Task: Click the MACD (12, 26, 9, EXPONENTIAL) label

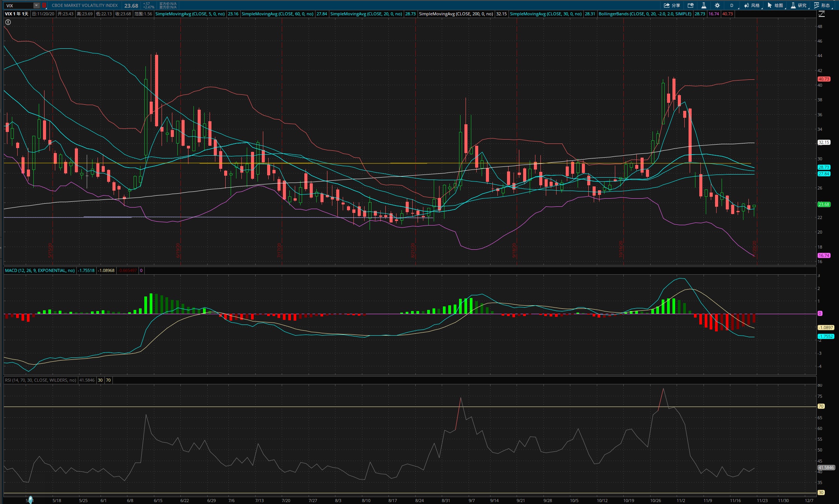Action: click(x=40, y=270)
